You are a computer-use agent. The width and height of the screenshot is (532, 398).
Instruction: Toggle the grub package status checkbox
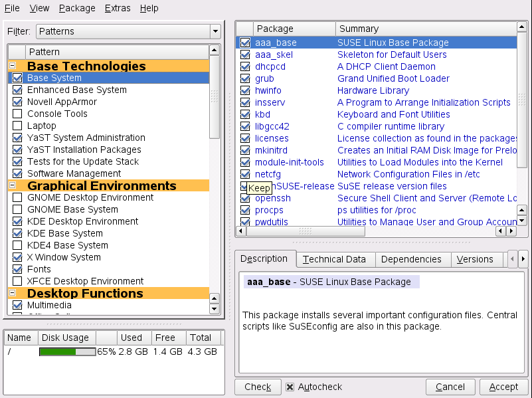(x=245, y=78)
